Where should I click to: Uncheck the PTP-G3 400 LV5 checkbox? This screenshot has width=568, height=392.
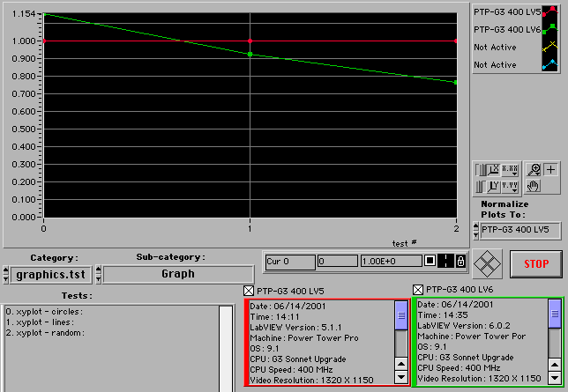[249, 290]
